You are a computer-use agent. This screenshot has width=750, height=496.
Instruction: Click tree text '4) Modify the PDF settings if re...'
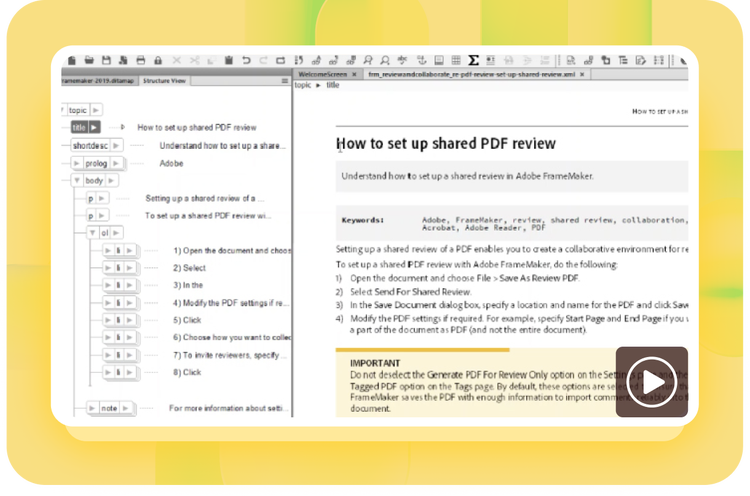tap(231, 303)
